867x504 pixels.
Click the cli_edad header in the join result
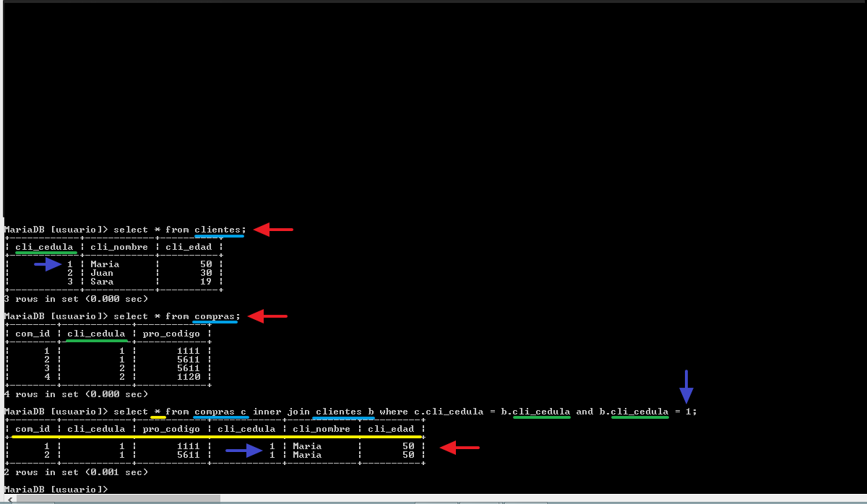[x=391, y=429]
